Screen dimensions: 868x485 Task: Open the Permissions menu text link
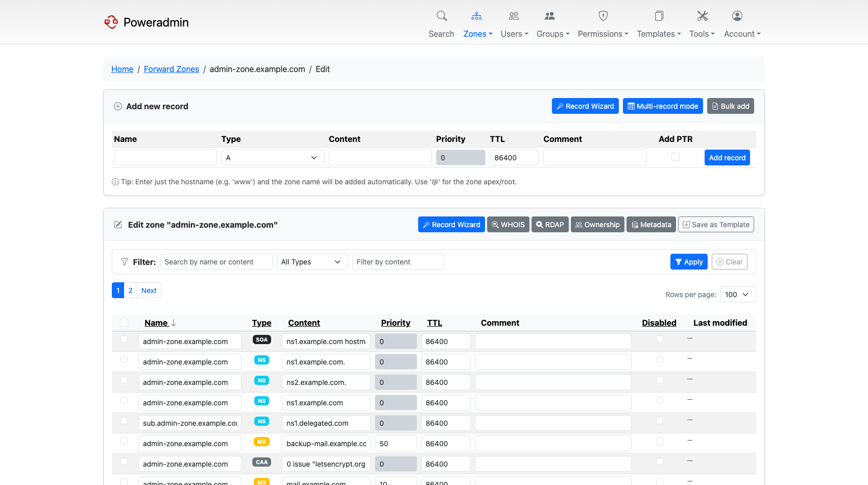point(603,34)
